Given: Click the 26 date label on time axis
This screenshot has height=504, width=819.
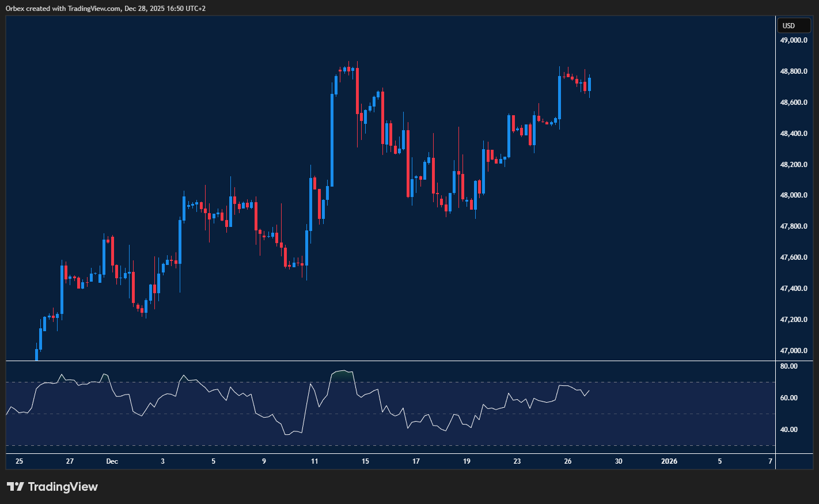Looking at the screenshot, I should pos(568,461).
